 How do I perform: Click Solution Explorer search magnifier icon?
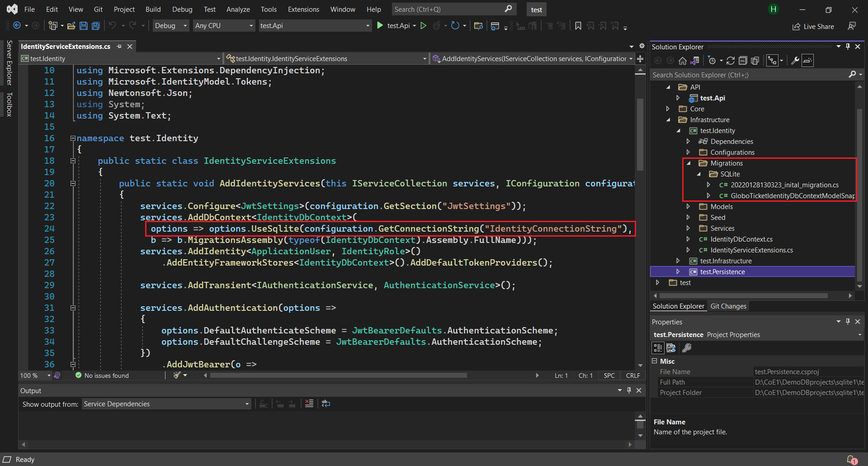tap(852, 75)
